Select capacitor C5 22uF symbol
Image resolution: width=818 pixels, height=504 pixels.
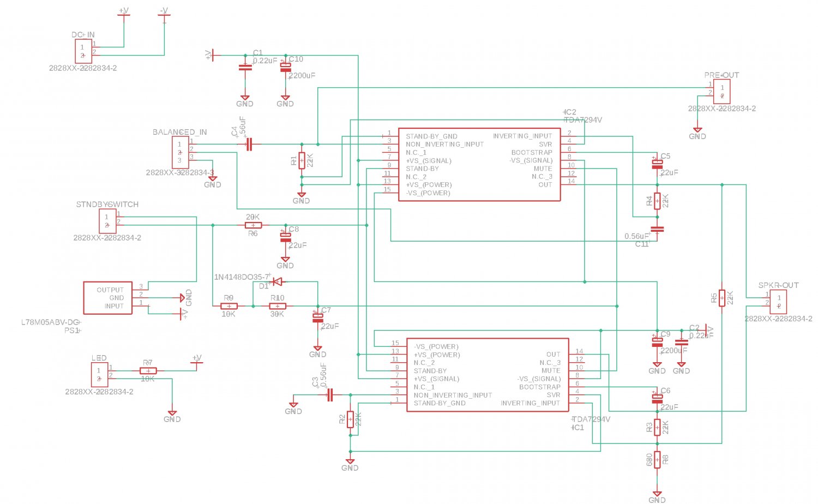tap(657, 164)
